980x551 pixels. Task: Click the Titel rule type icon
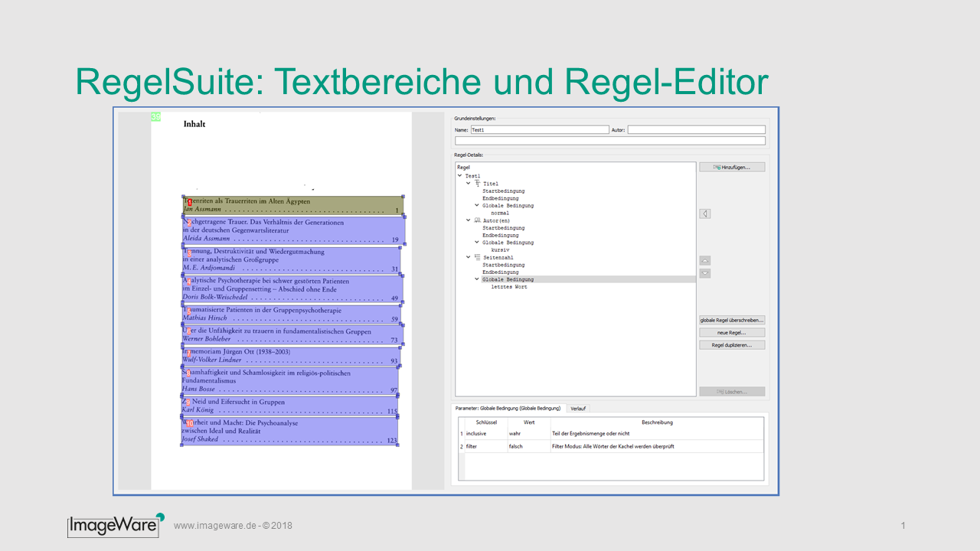477,184
